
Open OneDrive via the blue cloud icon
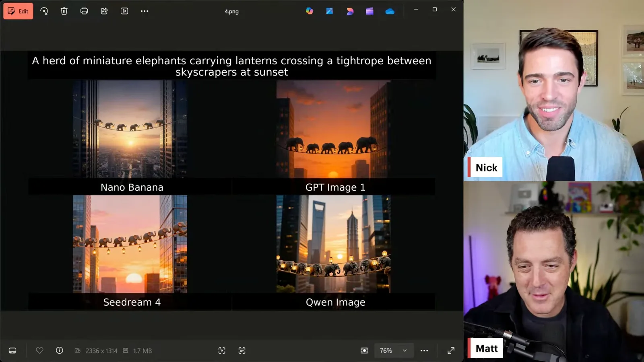390,11
